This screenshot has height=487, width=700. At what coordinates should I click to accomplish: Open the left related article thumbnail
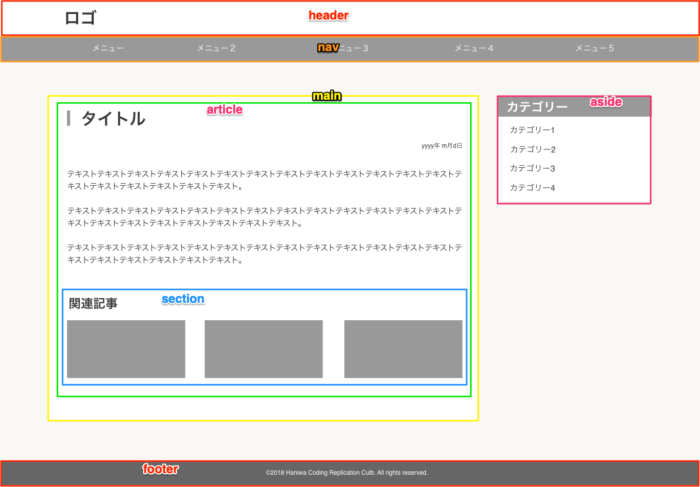[126, 349]
